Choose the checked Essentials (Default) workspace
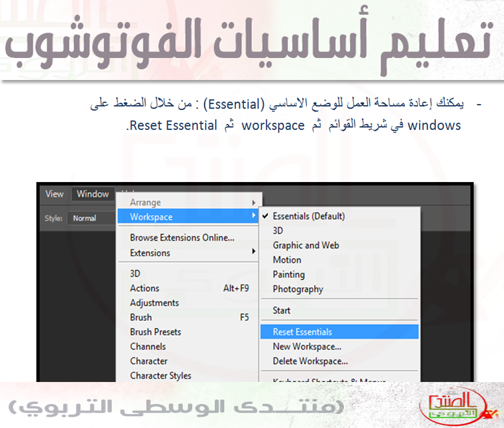 pos(339,216)
